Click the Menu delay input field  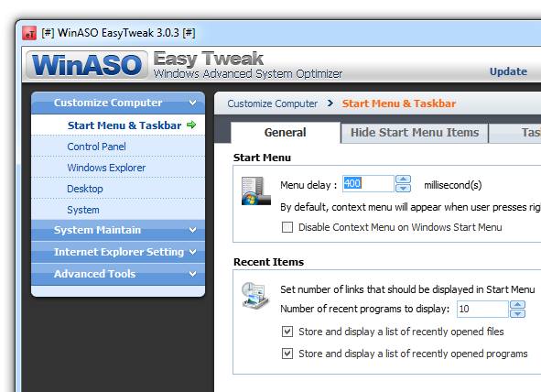[368, 183]
